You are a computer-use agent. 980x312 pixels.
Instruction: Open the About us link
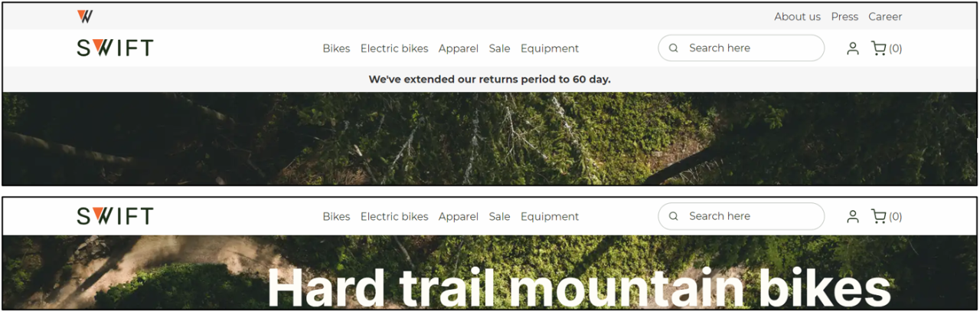tap(797, 17)
